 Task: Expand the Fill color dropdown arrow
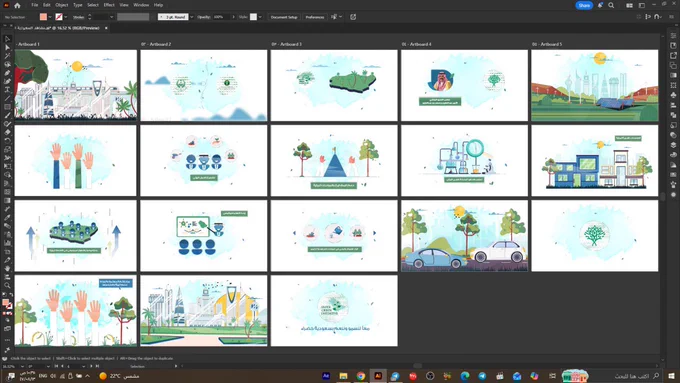coord(50,17)
